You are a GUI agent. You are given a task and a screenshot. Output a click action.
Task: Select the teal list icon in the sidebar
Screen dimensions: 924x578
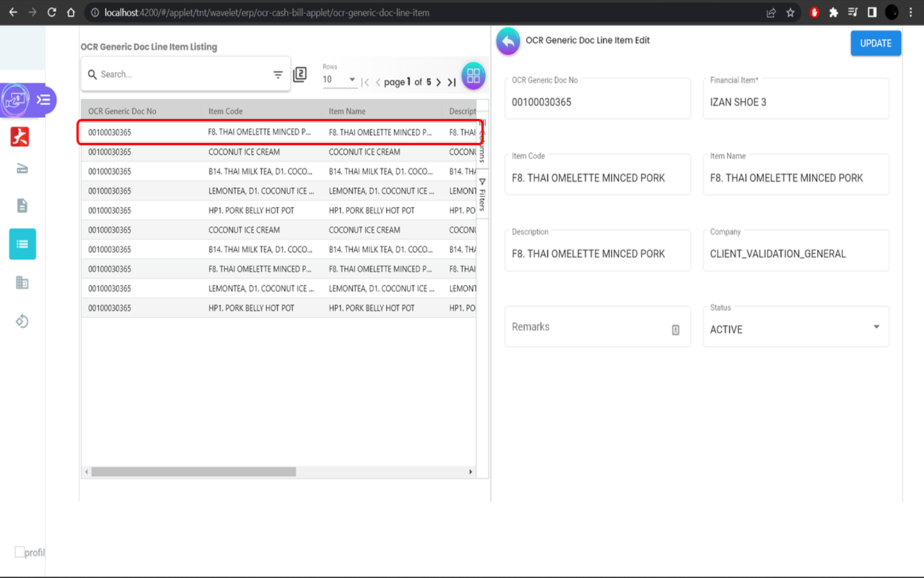22,244
